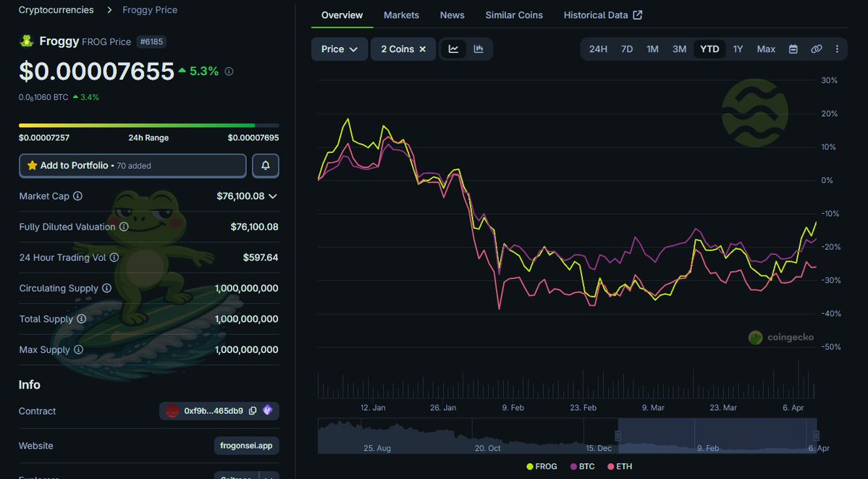
Task: Click the $0.00007655 price value
Action: coord(97,72)
